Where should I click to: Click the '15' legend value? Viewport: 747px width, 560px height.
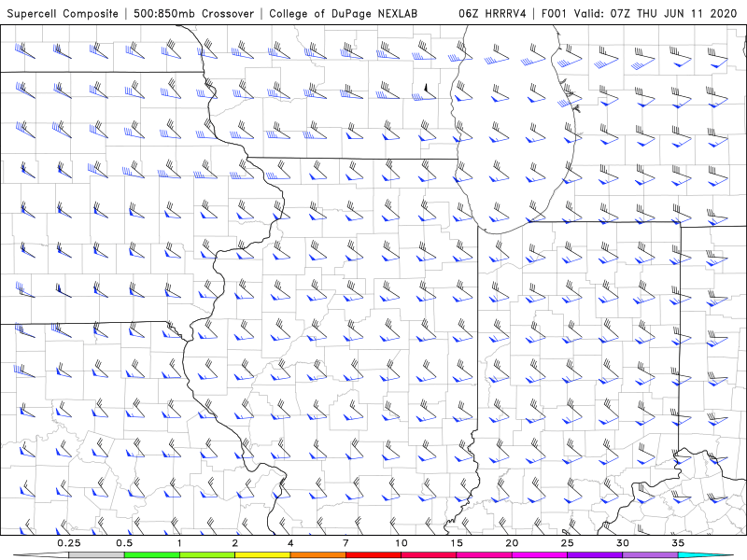tap(457, 543)
